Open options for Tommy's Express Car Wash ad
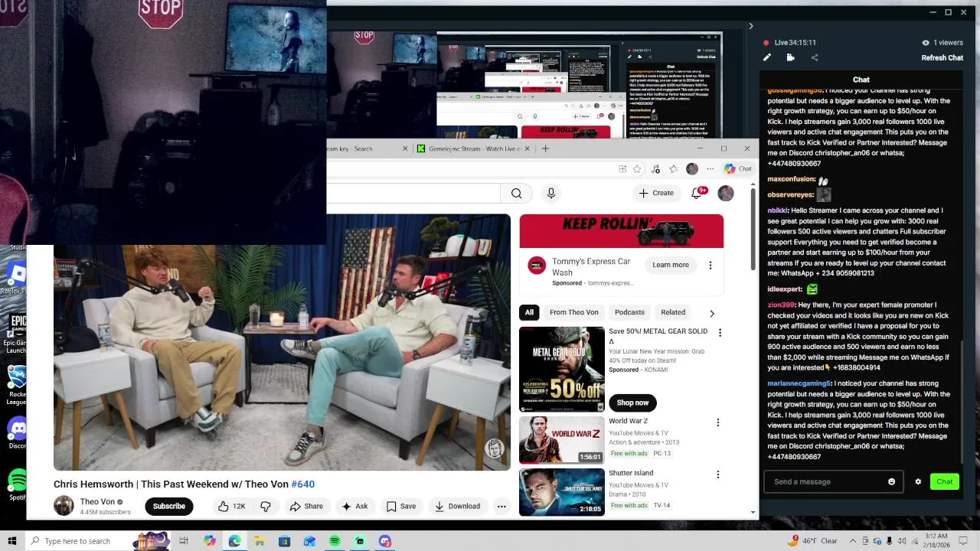Image resolution: width=980 pixels, height=551 pixels. click(x=710, y=265)
